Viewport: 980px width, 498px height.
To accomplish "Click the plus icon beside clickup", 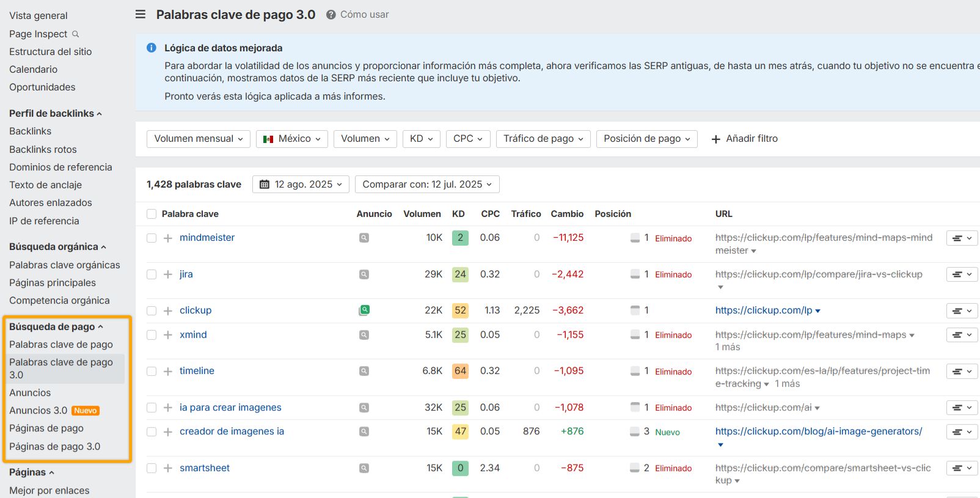I will (x=168, y=311).
